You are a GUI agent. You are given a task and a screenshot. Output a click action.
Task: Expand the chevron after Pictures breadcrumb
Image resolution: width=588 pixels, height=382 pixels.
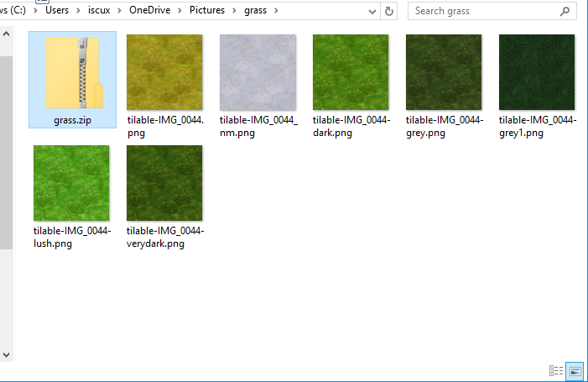pos(234,11)
